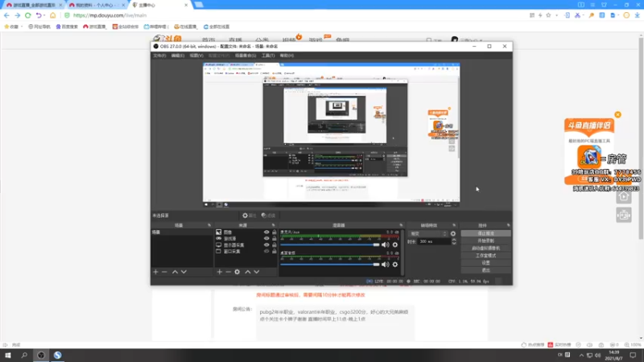Click the bookmark star in the address bar

[548, 15]
